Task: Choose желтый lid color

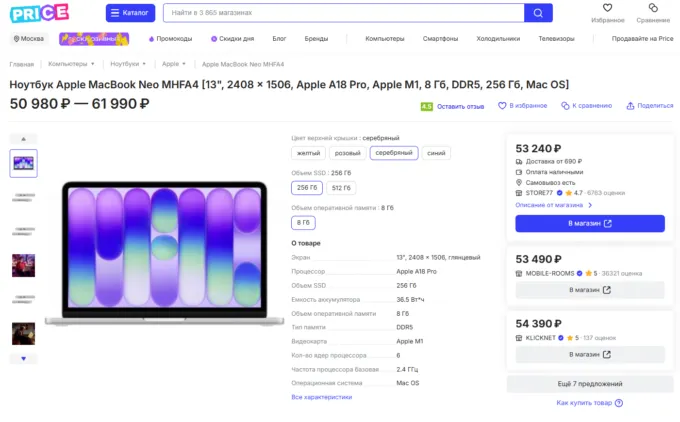Action: pos(308,153)
